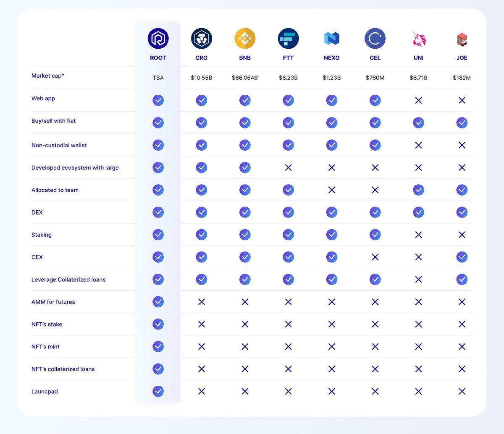Click the Web app checkmark for ROOT
The height and width of the screenshot is (434, 504).
[158, 100]
